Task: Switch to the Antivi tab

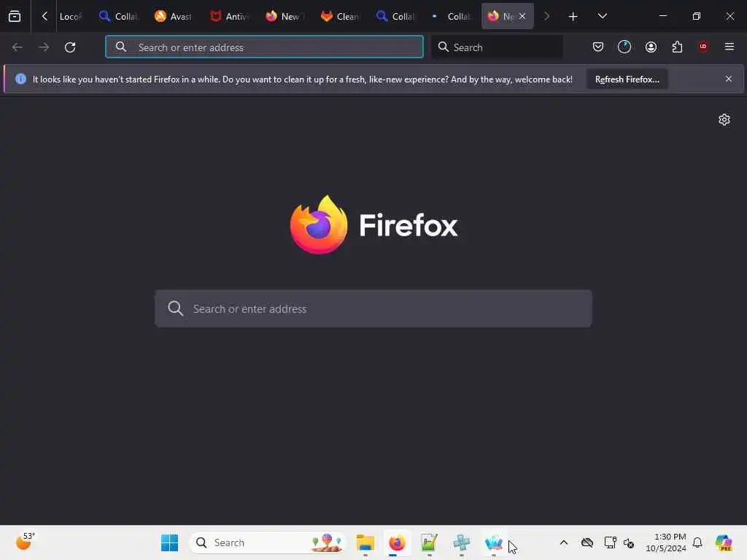Action: 229,16
